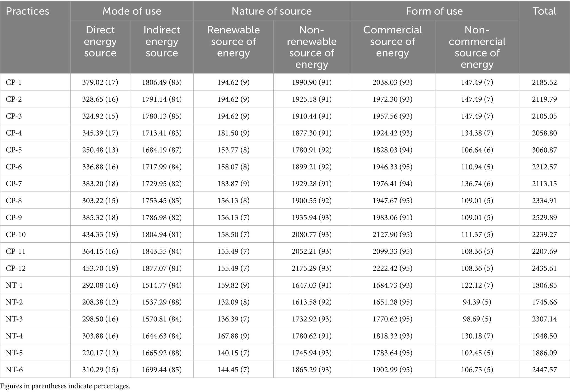Select the Direct energy source subheader
570x392 pixels.
click(100, 41)
